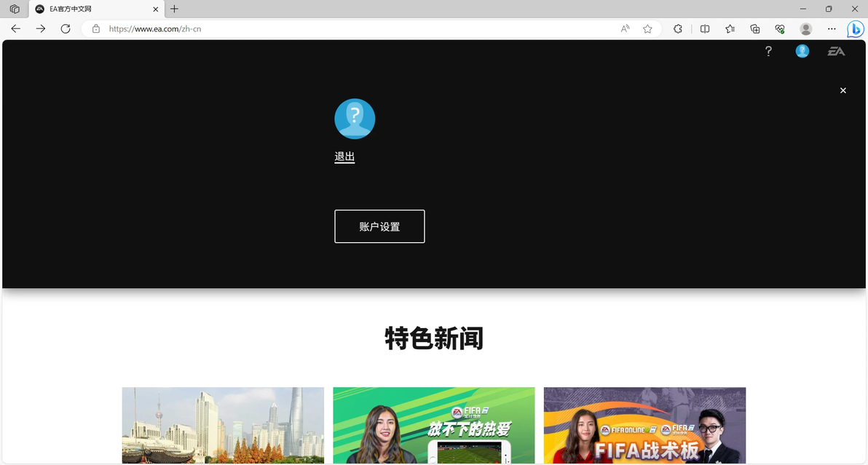This screenshot has height=465, width=868.
Task: Open 账户设置 account settings button
Action: tap(380, 226)
